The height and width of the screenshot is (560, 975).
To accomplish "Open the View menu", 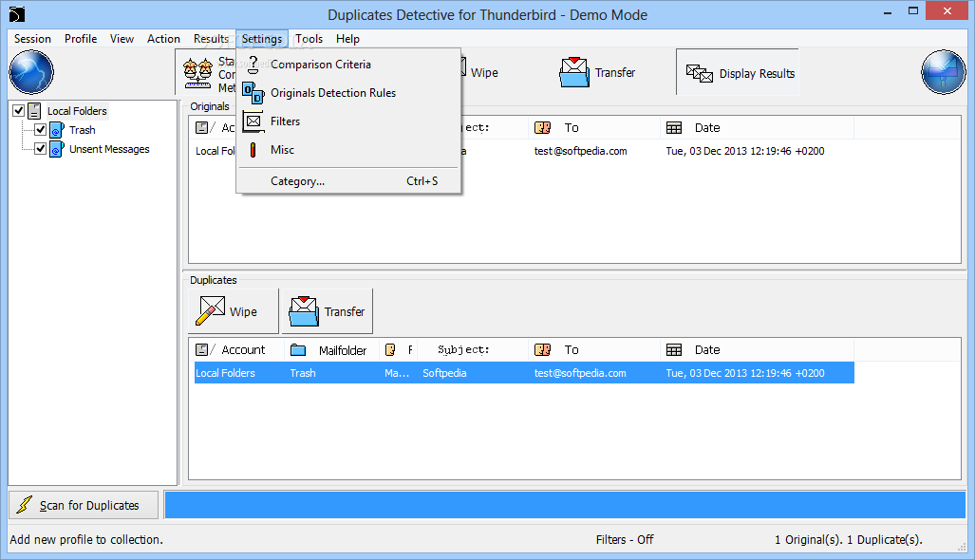I will (x=122, y=39).
